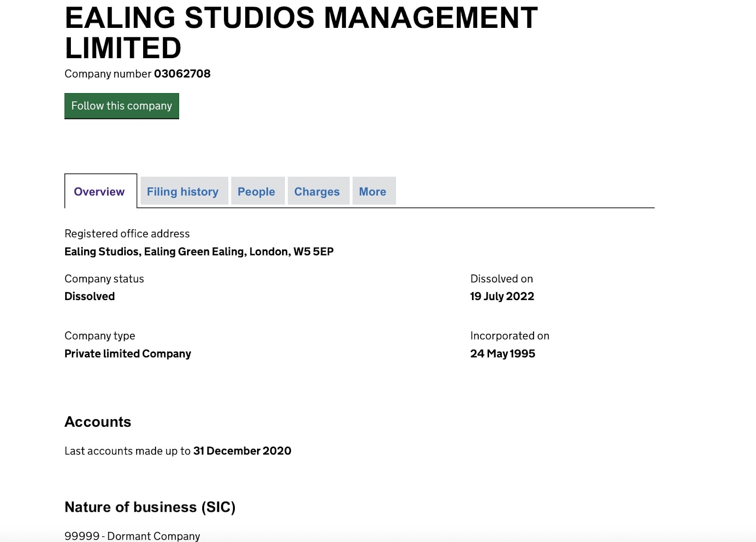The height and width of the screenshot is (542, 756).
Task: Click the Private limited Company value
Action: click(128, 354)
